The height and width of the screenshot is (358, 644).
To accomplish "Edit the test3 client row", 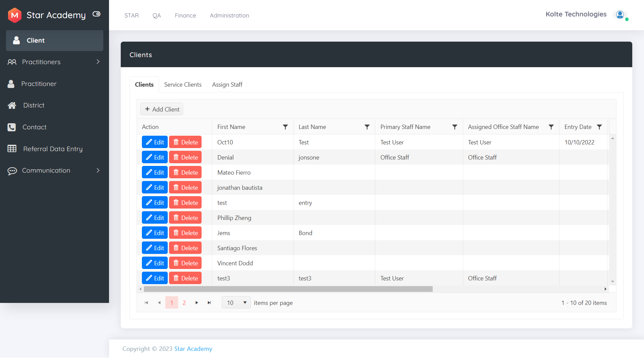I will coord(155,278).
